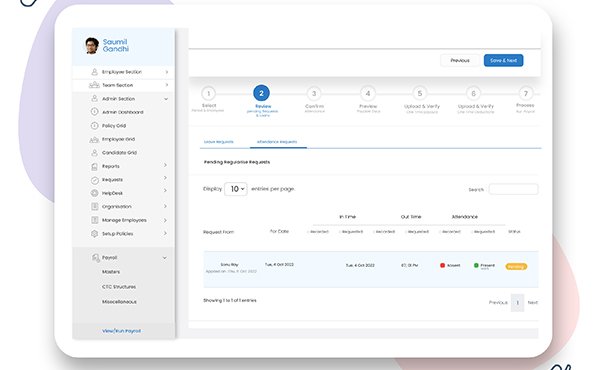Sort by the Status column header
Image resolution: width=600 pixels, height=370 pixels.
click(514, 231)
